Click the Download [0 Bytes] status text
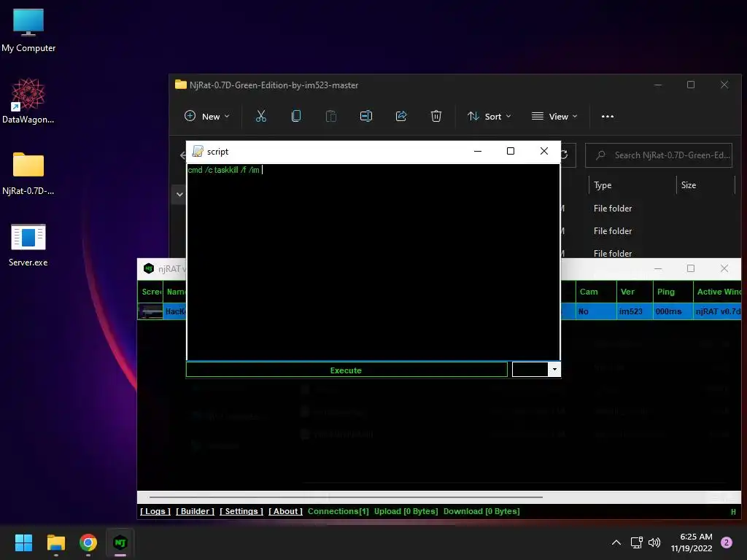 click(481, 511)
